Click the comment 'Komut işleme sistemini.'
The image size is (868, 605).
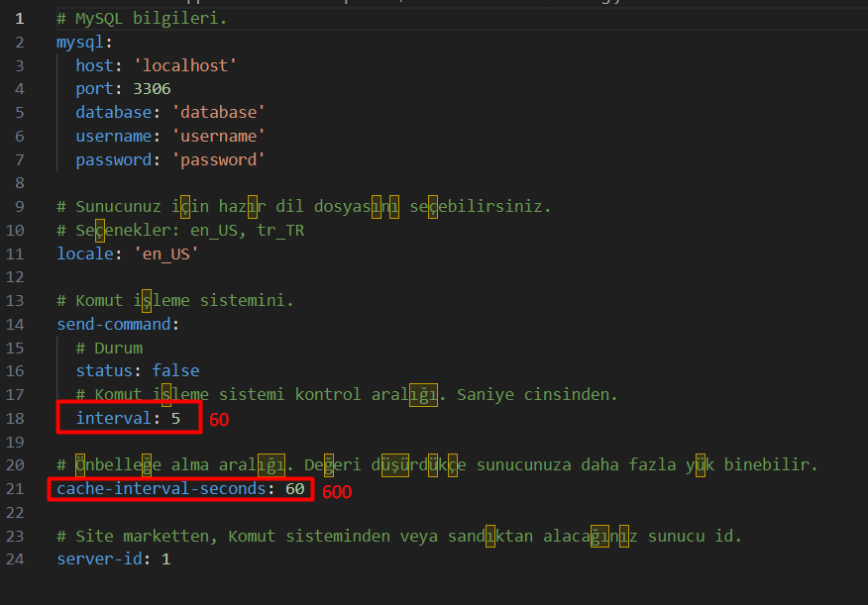click(175, 301)
